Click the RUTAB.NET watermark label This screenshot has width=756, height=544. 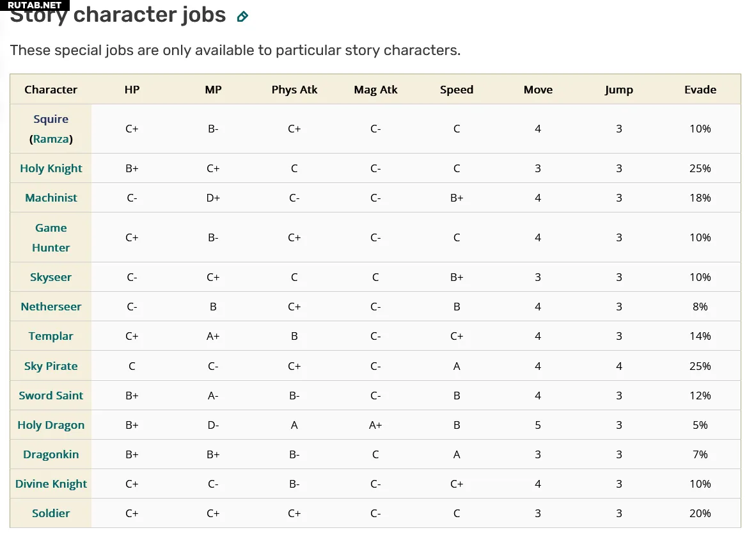click(x=35, y=5)
